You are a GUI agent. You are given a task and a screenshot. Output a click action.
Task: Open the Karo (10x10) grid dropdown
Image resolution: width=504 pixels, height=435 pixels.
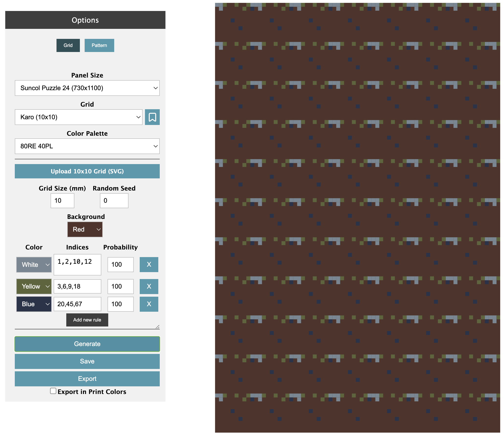(79, 117)
